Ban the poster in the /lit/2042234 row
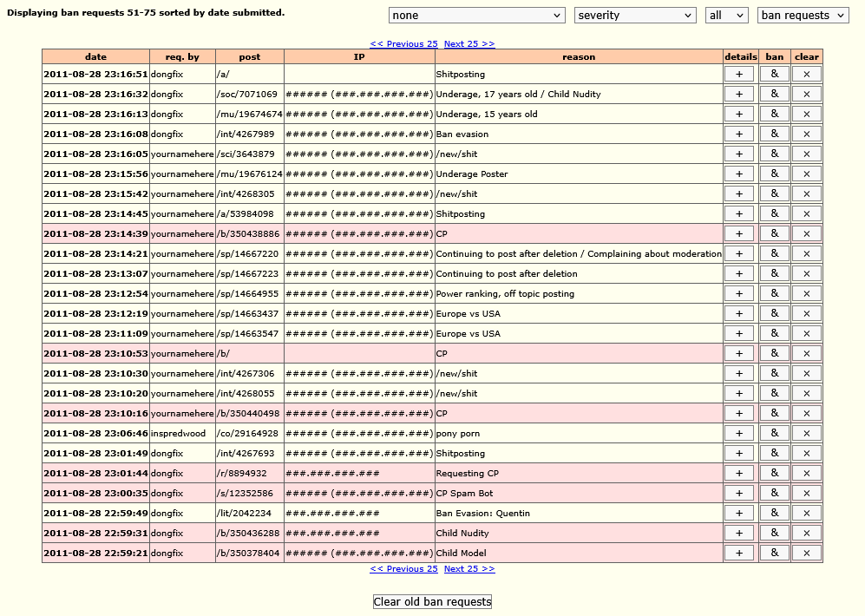Viewport: 865px width, 616px height. 774,514
